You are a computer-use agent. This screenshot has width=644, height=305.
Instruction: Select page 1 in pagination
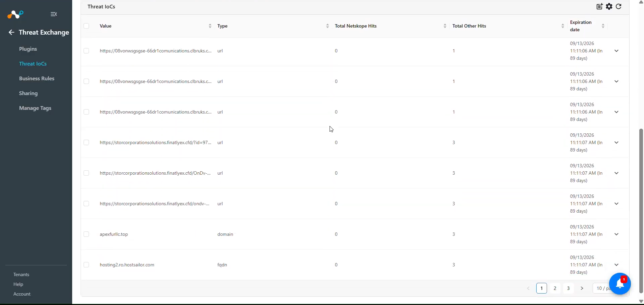(542, 288)
